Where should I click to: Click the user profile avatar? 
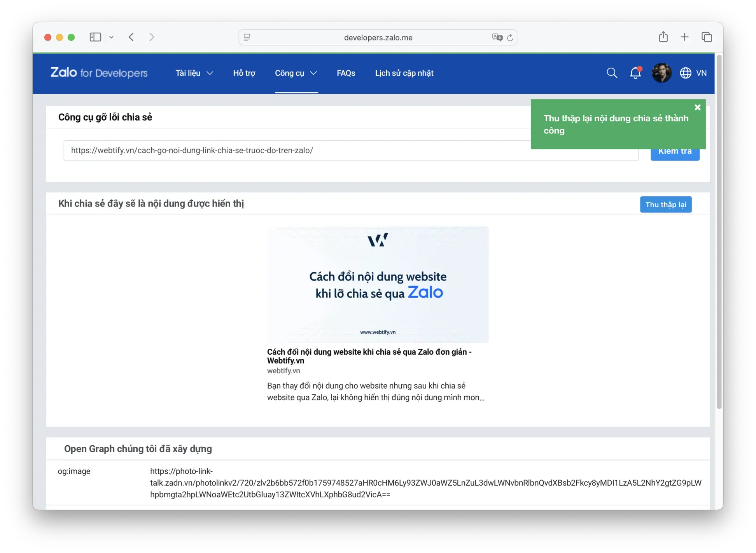pyautogui.click(x=661, y=73)
